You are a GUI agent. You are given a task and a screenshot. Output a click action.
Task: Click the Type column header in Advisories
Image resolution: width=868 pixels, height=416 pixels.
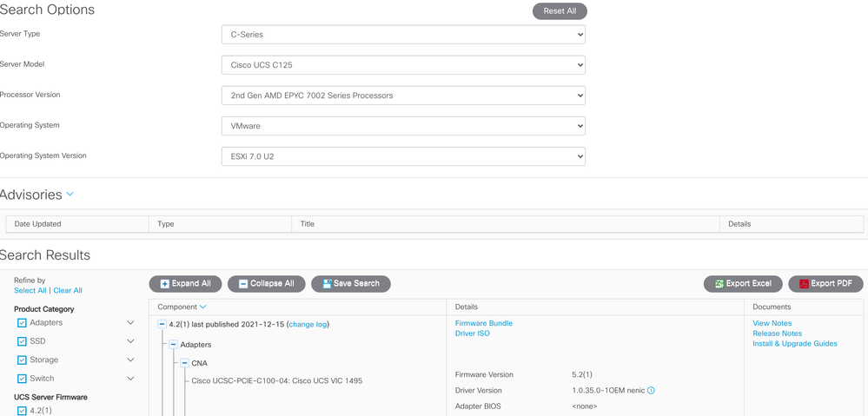(x=165, y=224)
